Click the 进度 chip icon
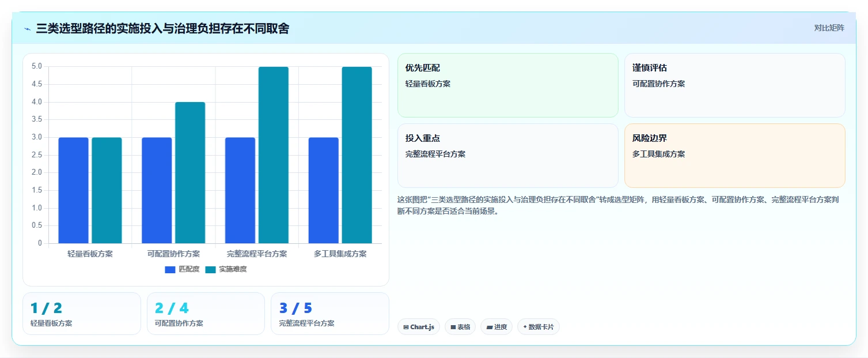Image resolution: width=868 pixels, height=358 pixels. point(490,327)
